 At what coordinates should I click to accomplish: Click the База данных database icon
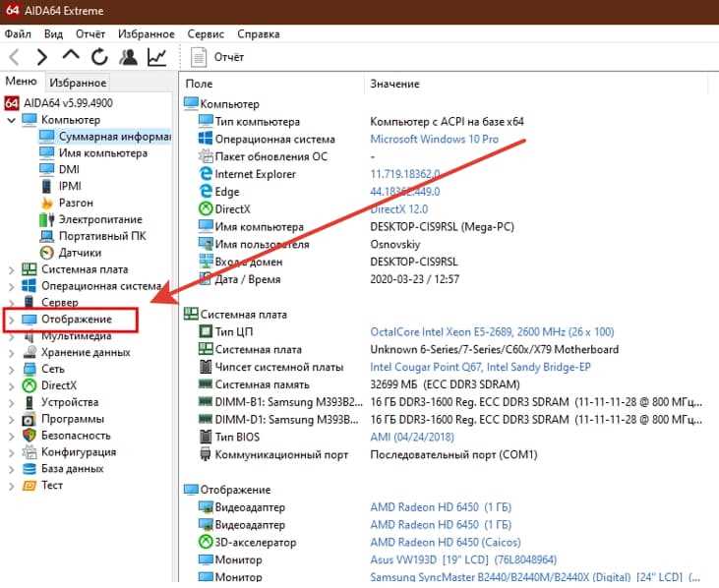(x=30, y=469)
